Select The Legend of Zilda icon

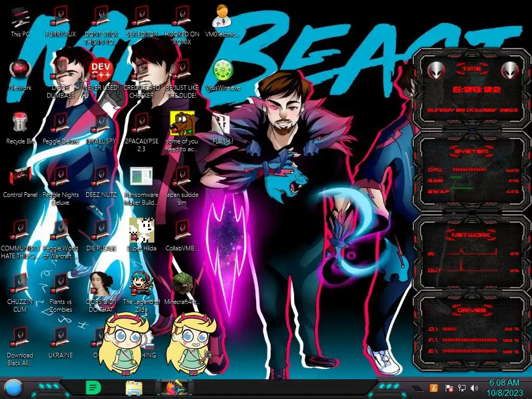pyautogui.click(x=141, y=292)
